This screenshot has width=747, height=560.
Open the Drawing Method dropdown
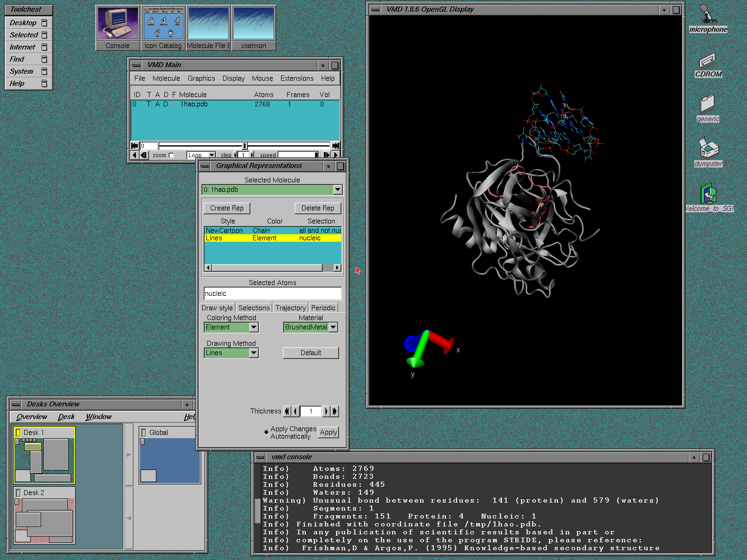pos(254,353)
